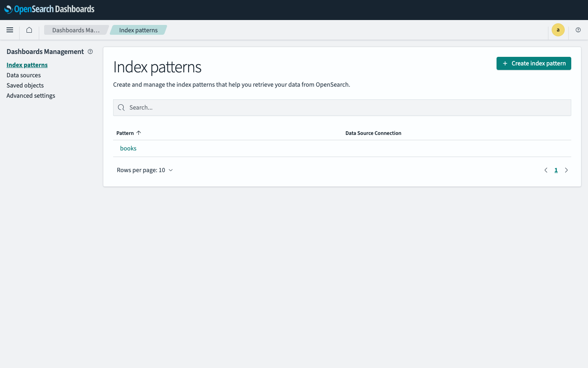This screenshot has width=588, height=368.
Task: Click the OpenSearch Dashboards logo
Action: [49, 9]
